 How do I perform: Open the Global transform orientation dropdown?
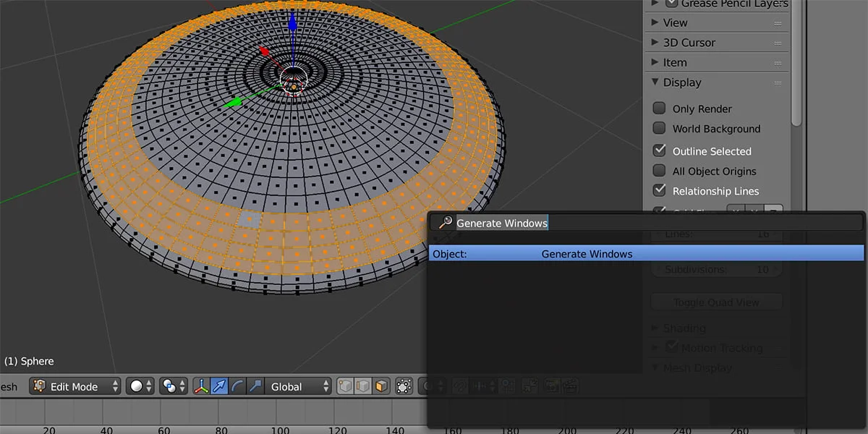[x=298, y=386]
